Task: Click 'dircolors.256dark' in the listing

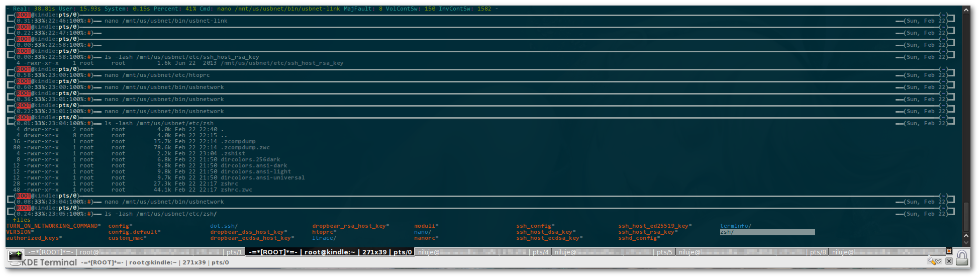Action: pos(250,160)
